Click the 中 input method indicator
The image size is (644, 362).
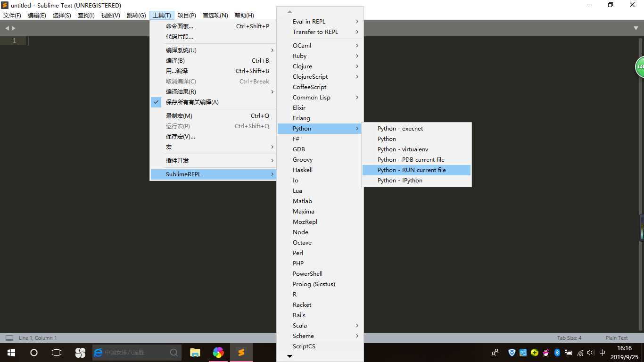(602, 353)
